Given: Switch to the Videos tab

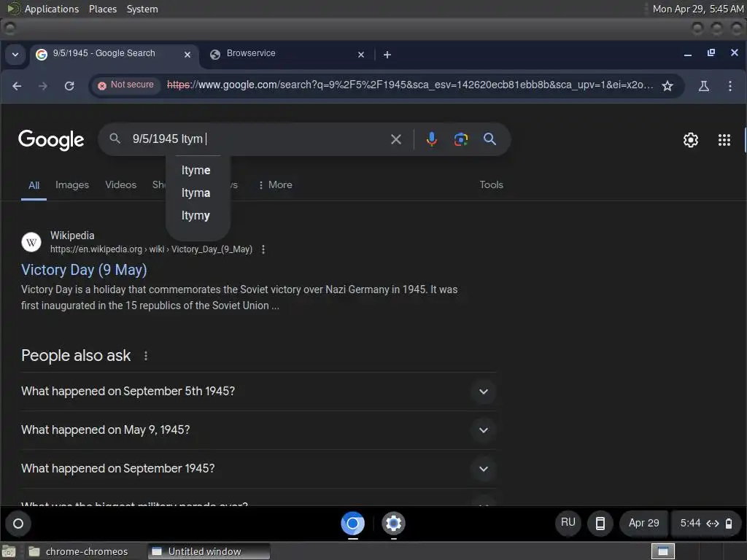Looking at the screenshot, I should [120, 184].
